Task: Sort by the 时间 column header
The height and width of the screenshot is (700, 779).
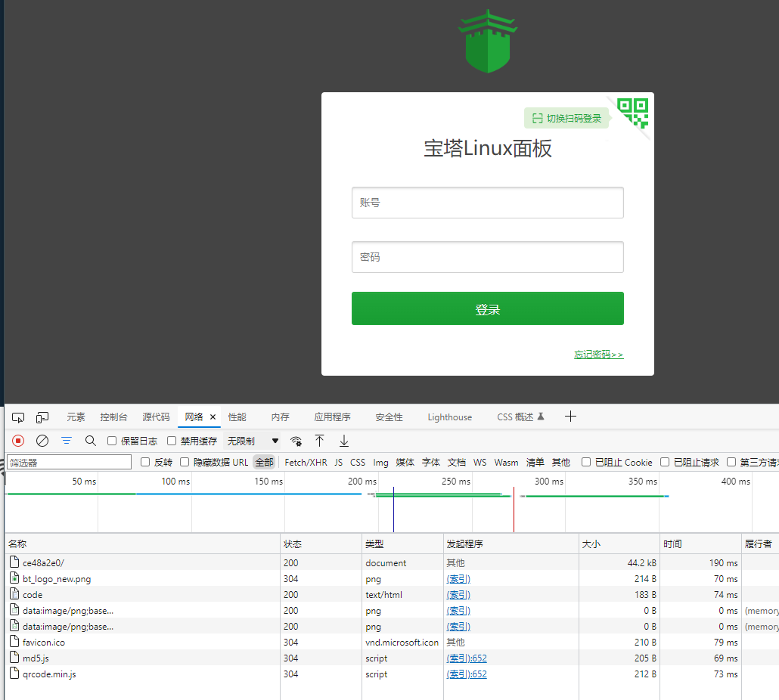Action: 700,544
